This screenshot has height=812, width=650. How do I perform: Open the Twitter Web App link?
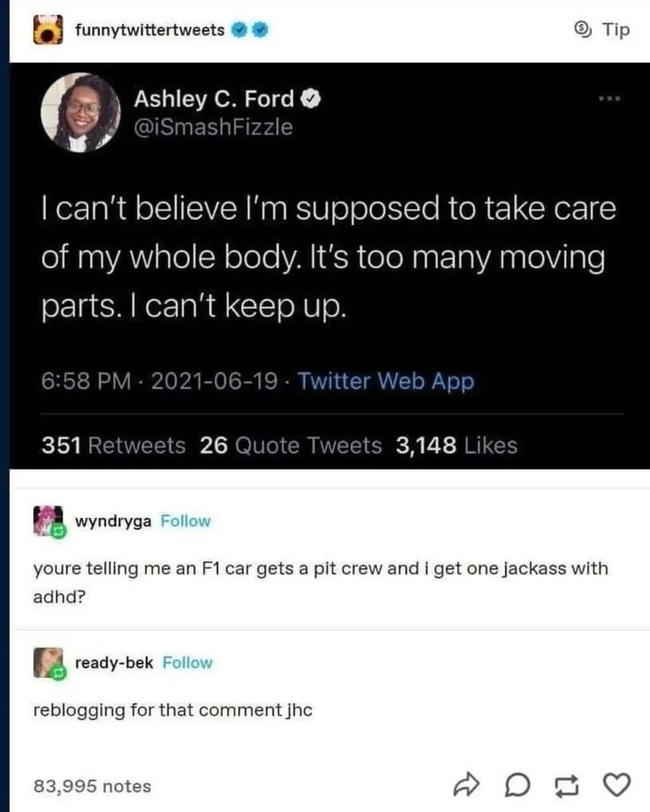pos(386,381)
